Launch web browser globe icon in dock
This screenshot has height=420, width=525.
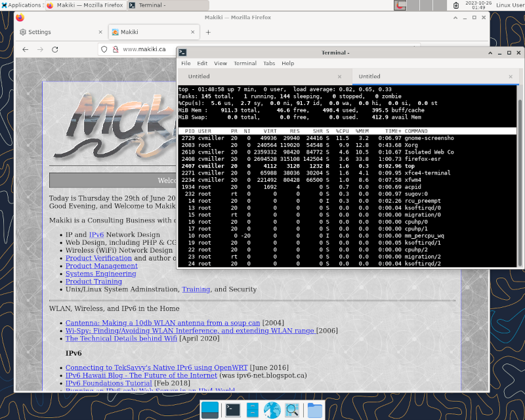(x=272, y=410)
